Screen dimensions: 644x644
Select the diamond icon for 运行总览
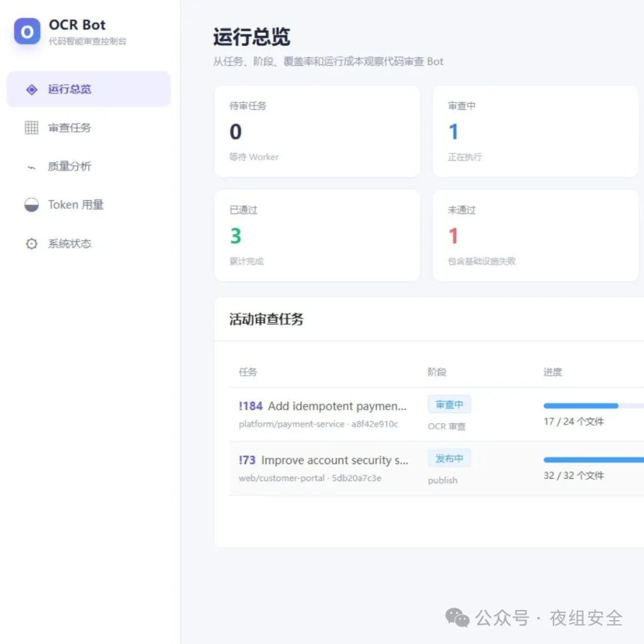pos(32,89)
